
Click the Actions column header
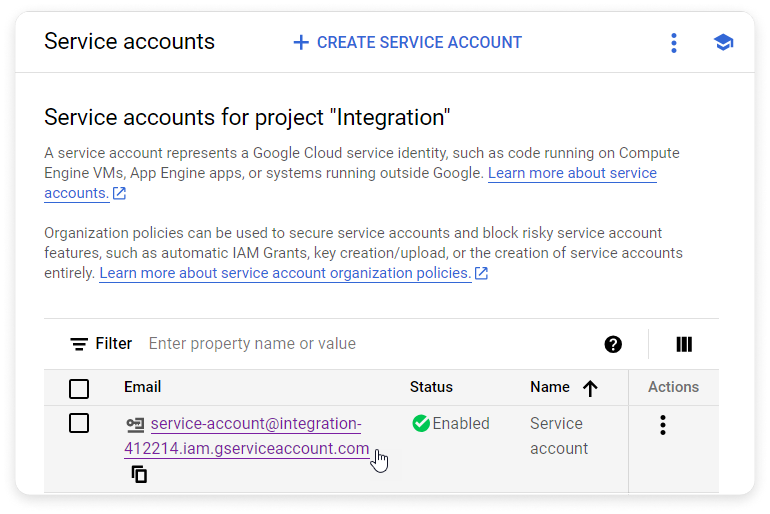click(x=673, y=387)
